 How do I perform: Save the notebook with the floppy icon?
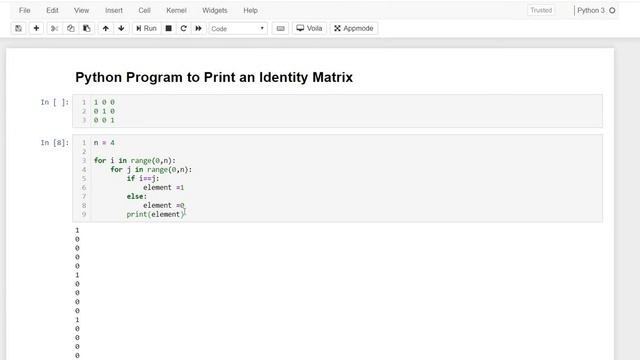18,28
